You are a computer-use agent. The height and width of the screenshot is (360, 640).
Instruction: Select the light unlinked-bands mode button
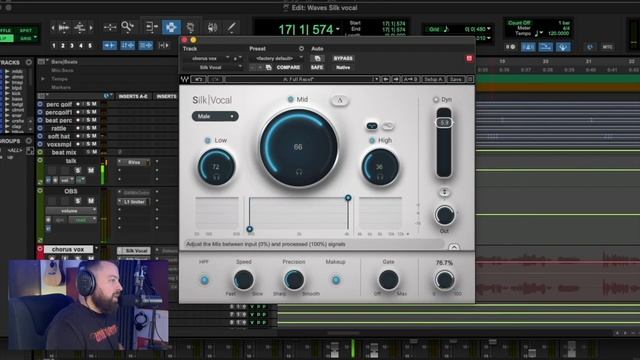388,126
